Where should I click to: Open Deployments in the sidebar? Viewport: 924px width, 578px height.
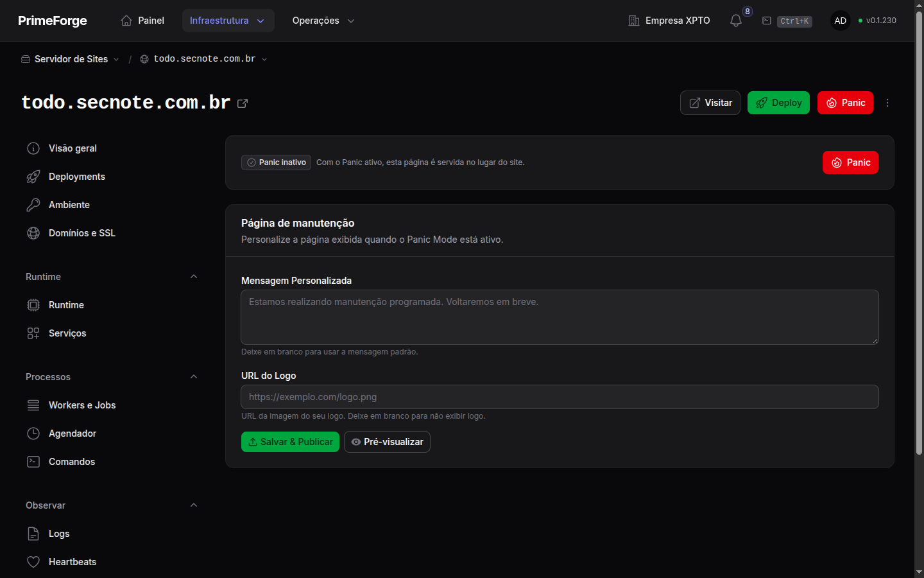[112, 177]
